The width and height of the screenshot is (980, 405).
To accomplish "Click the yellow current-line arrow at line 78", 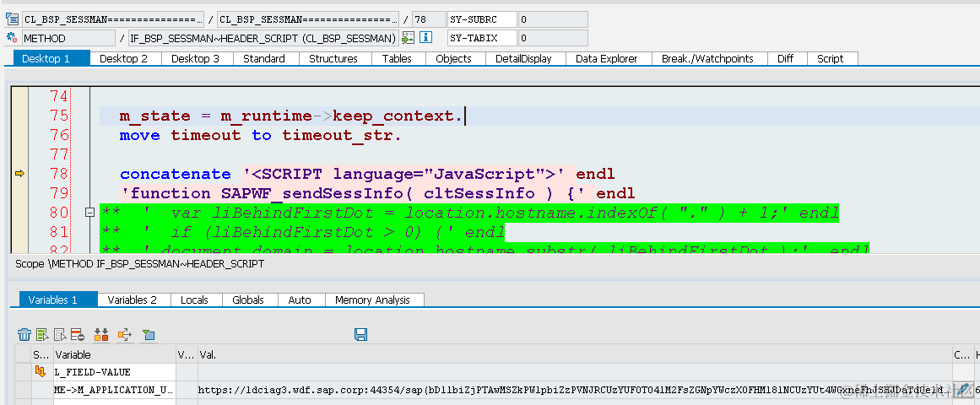I will coord(19,174).
